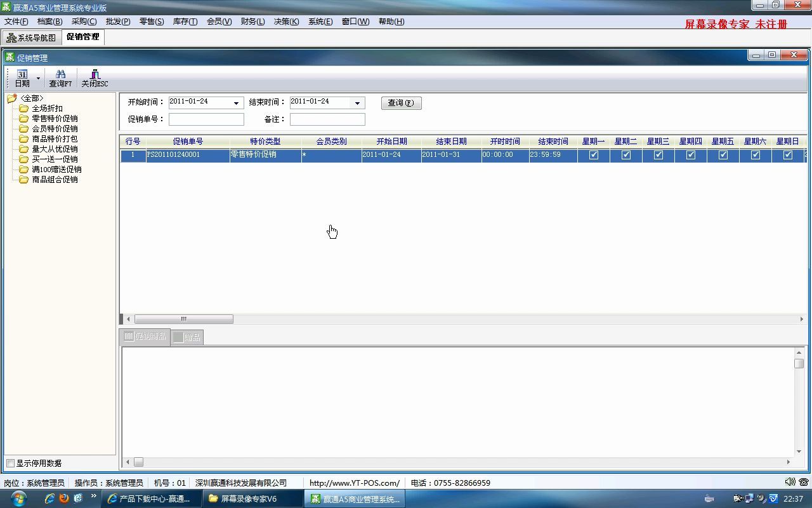
Task: Switch to the 促销管理 tab
Action: 83,37
